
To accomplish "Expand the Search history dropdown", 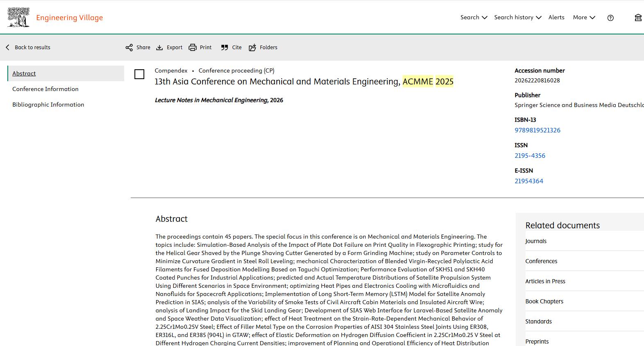I will (518, 17).
